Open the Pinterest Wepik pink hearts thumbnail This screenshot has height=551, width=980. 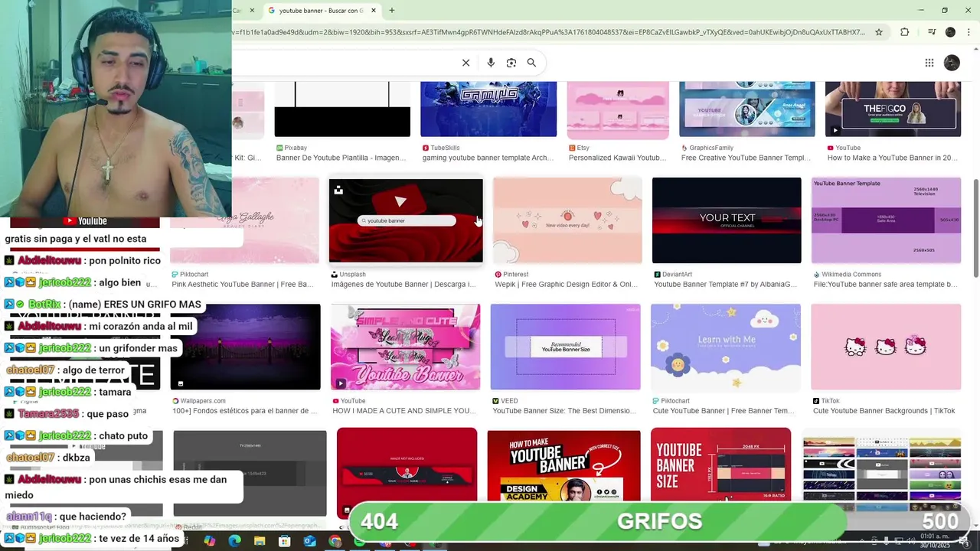tap(567, 220)
